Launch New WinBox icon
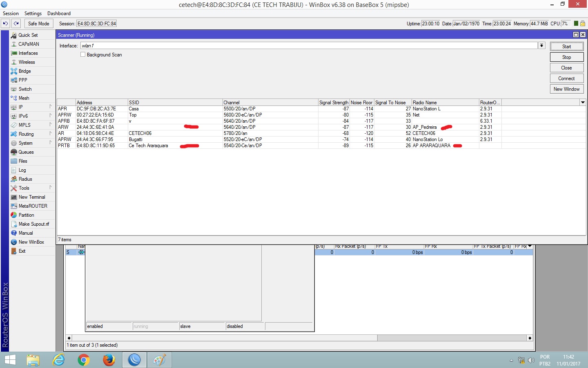The image size is (588, 368). [14, 242]
